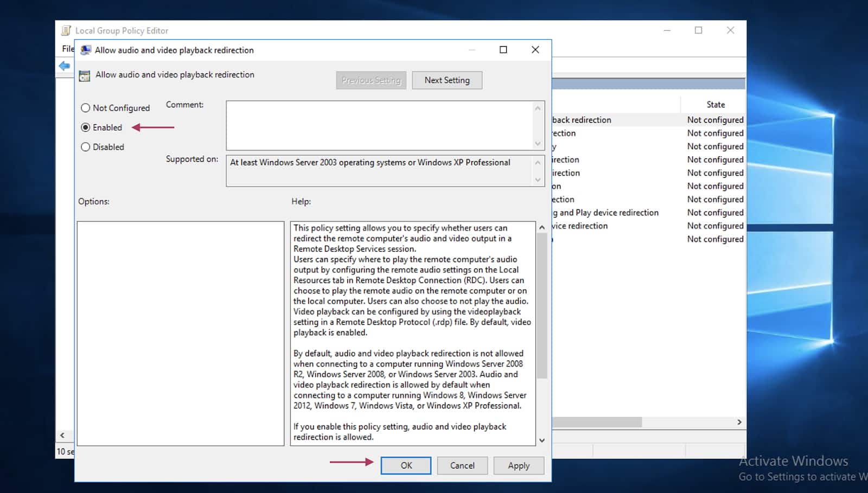This screenshot has width=868, height=493.
Task: Click the back arrow in Policy Editor toolbar
Action: coord(65,66)
